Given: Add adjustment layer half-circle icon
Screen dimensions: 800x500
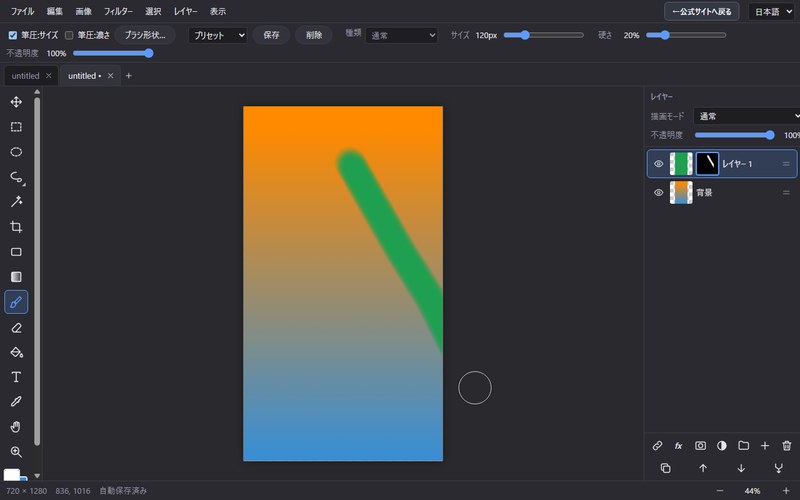Looking at the screenshot, I should 722,446.
